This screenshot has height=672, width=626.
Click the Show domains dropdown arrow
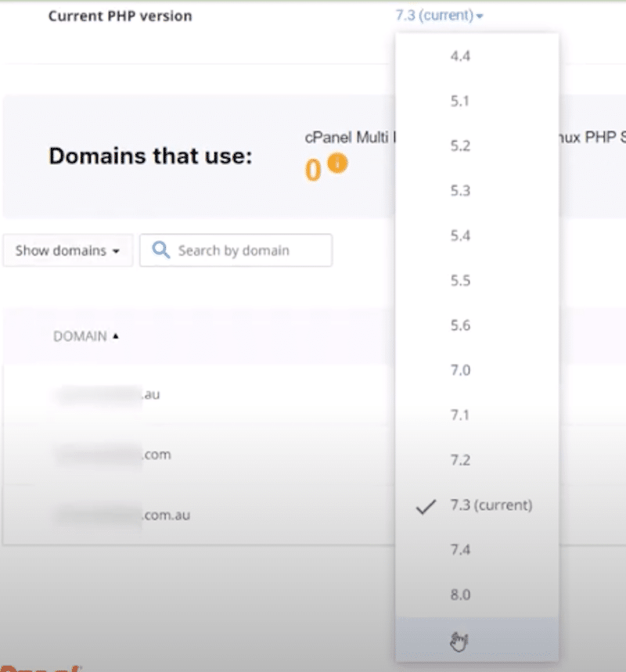point(116,250)
